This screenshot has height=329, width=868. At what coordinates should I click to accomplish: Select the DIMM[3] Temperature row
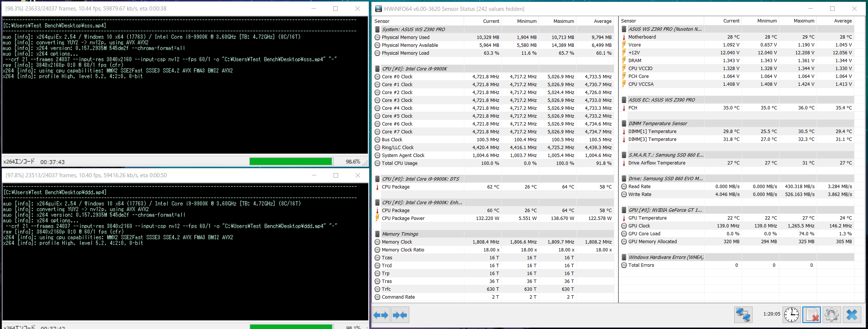coord(737,139)
